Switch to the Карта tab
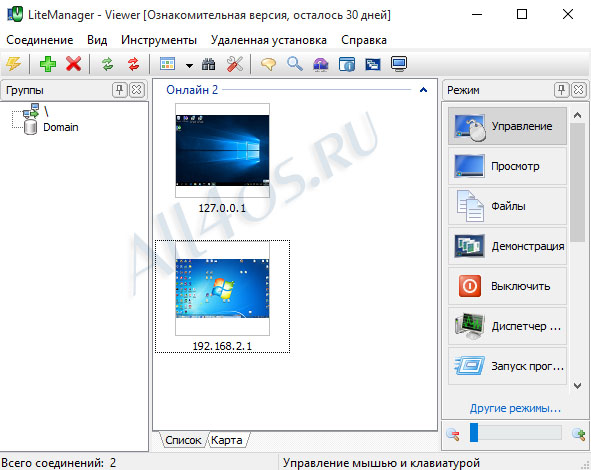 (227, 440)
